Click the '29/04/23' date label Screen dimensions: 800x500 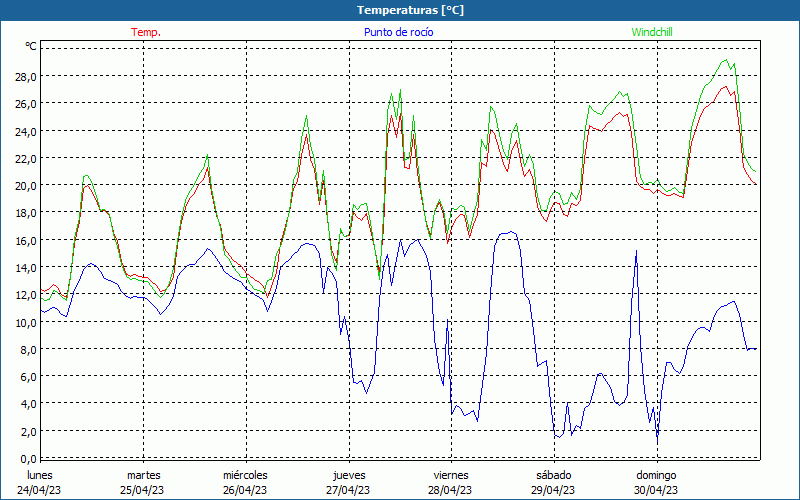tap(553, 490)
